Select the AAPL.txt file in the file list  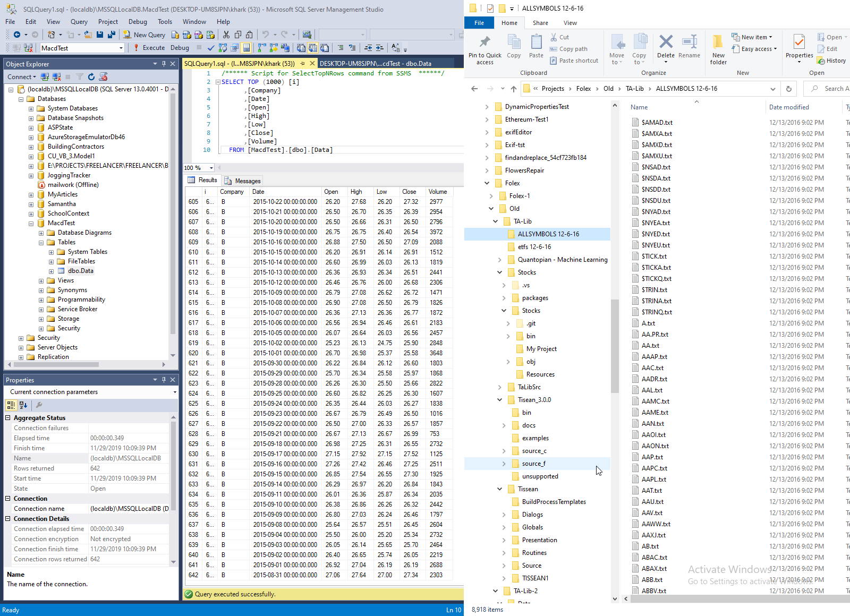tap(653, 480)
